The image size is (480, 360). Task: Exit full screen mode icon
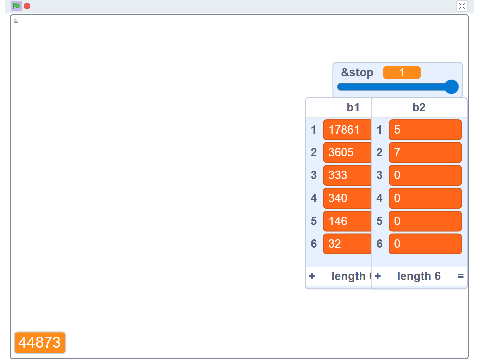[462, 6]
